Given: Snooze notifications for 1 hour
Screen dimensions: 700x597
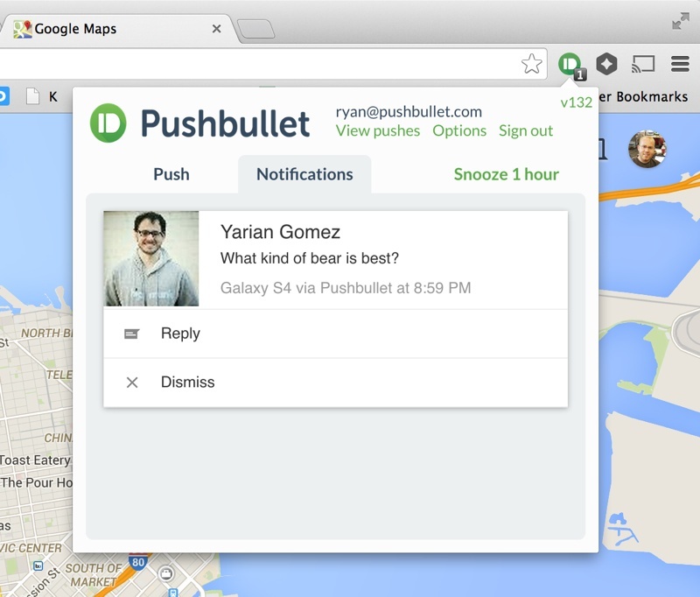Looking at the screenshot, I should pyautogui.click(x=506, y=174).
